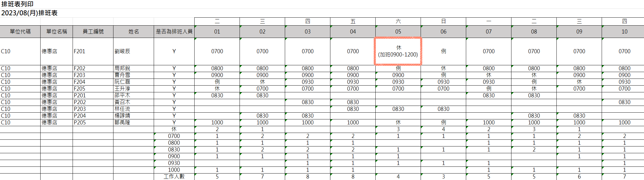Select the name cell 林任流

pyautogui.click(x=122, y=109)
